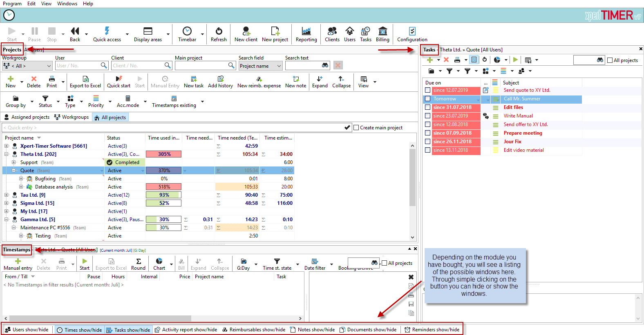Viewport: 644px width, 335px height.
Task: Switch to the Workgroups tab
Action: tap(72, 117)
